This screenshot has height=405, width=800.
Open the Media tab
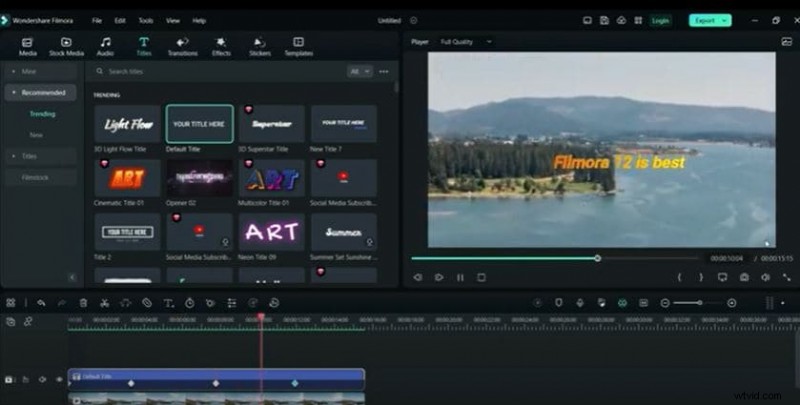28,46
